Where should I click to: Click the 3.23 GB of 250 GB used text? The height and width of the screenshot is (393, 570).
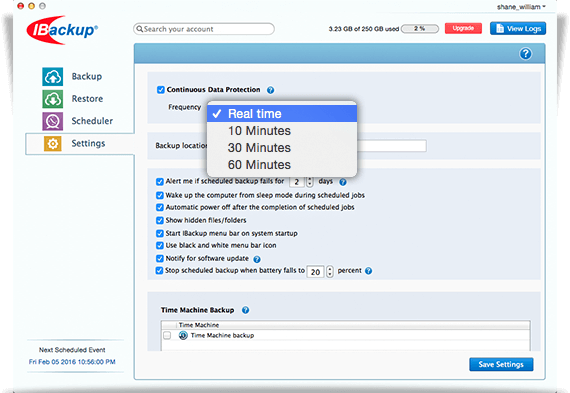pyautogui.click(x=364, y=29)
